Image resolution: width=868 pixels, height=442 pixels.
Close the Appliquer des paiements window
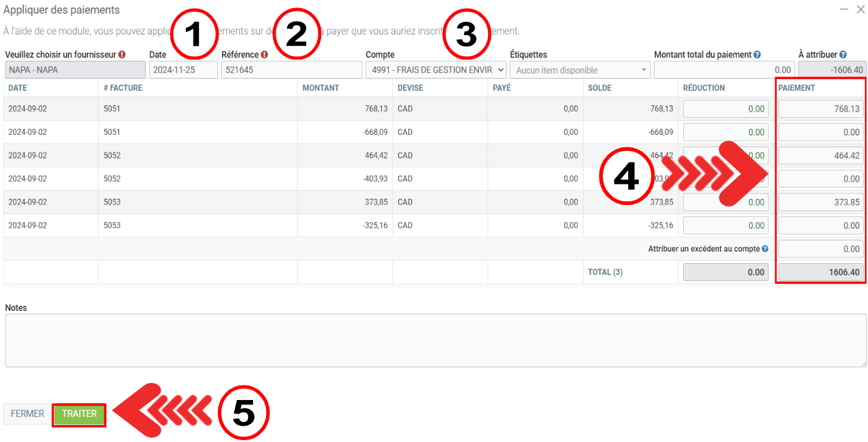pos(860,10)
